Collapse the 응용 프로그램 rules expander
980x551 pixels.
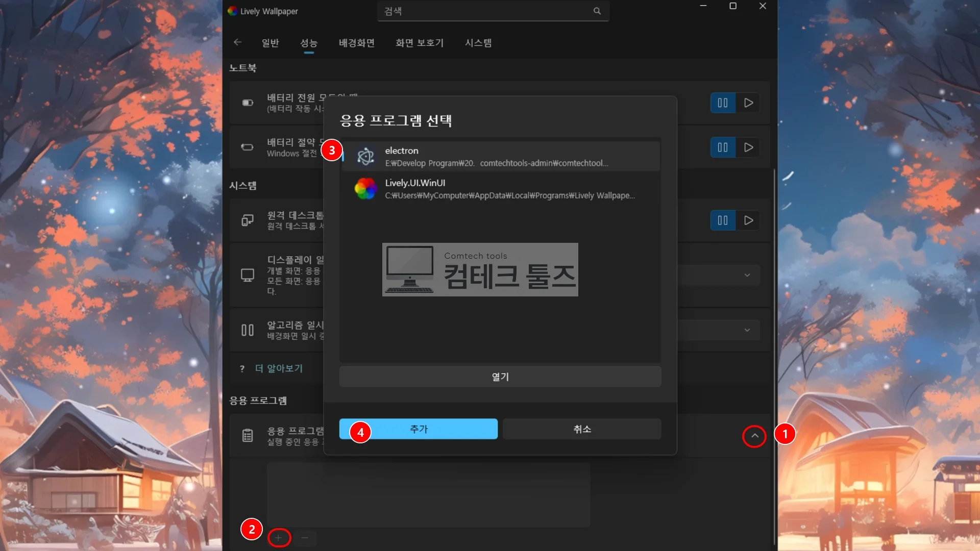(754, 436)
